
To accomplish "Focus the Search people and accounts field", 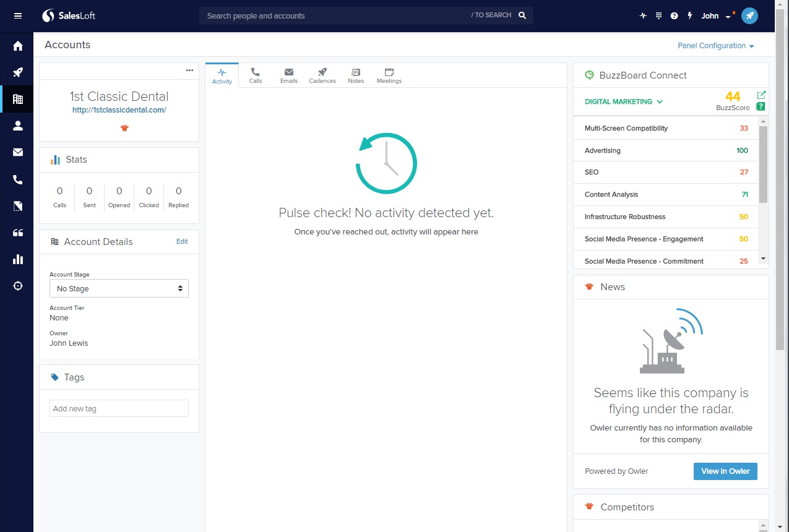I will (x=366, y=15).
